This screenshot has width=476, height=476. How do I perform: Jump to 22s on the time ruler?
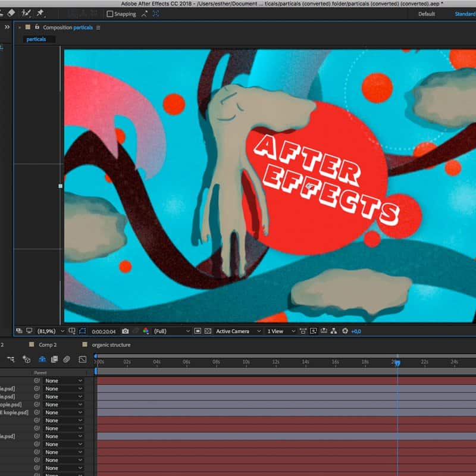tap(424, 362)
